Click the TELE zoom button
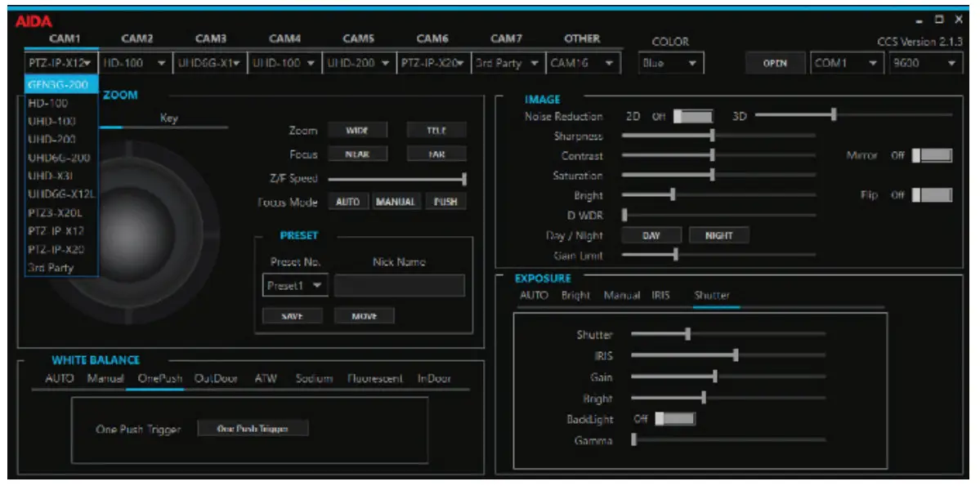This screenshot has height=486, width=980. tap(436, 128)
